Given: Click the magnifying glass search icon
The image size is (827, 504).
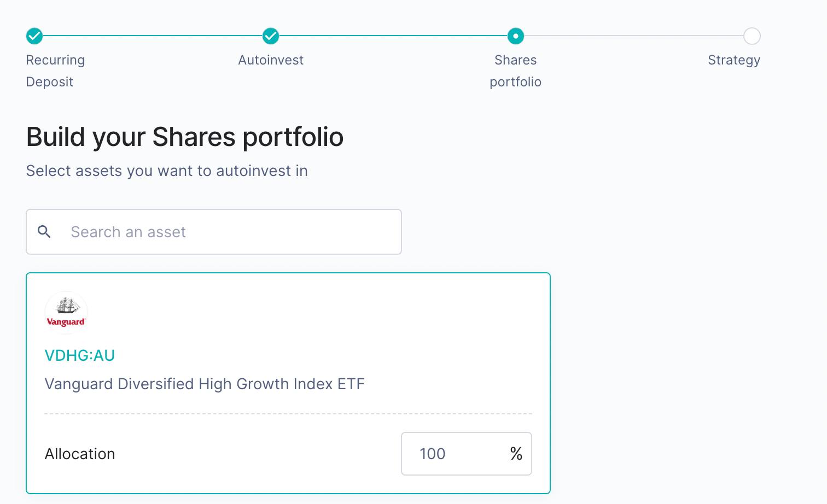Looking at the screenshot, I should click(x=44, y=232).
